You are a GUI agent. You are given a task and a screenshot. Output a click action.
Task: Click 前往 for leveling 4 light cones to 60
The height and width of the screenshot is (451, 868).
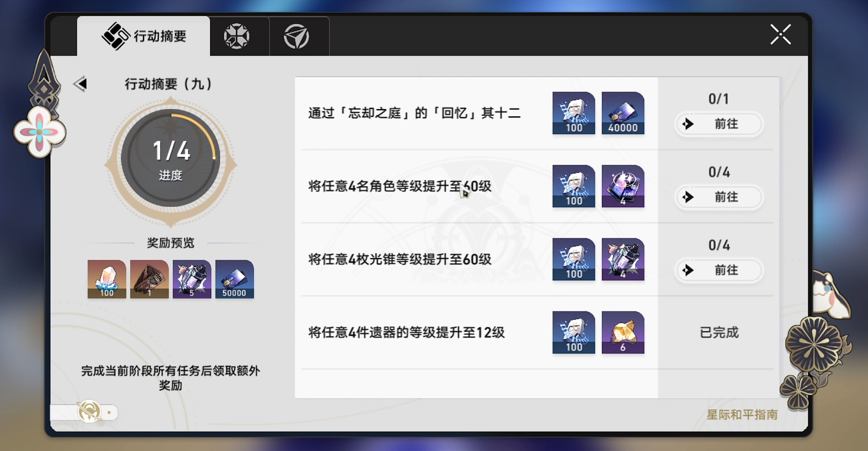718,270
